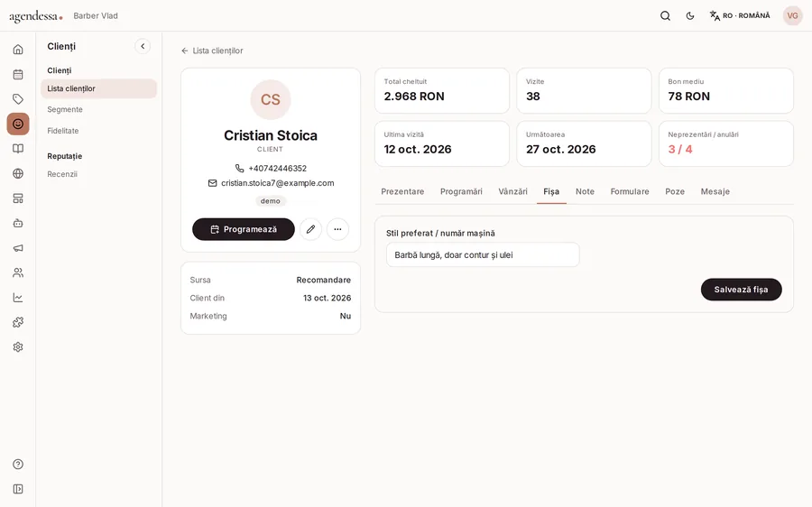This screenshot has height=507, width=812.
Task: Open the robot icon in sidebar
Action: (18, 223)
